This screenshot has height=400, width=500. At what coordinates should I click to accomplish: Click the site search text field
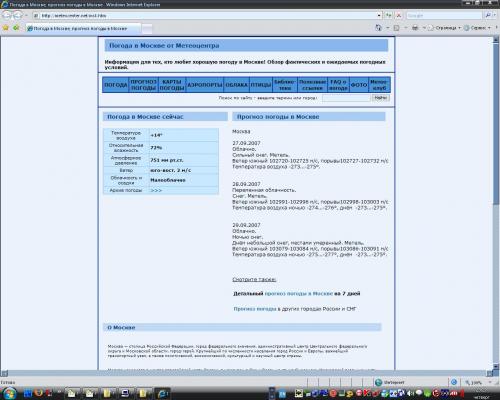click(346, 98)
